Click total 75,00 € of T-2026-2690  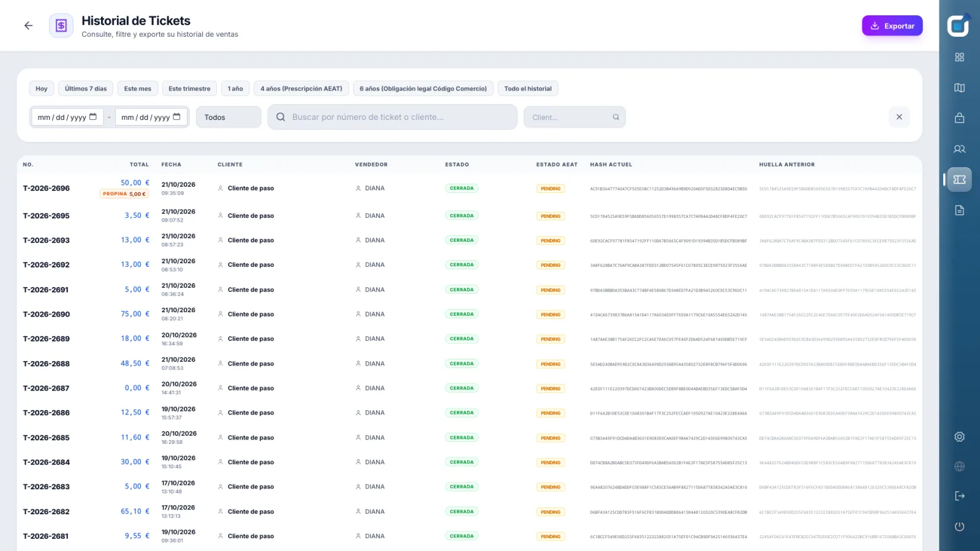point(135,314)
